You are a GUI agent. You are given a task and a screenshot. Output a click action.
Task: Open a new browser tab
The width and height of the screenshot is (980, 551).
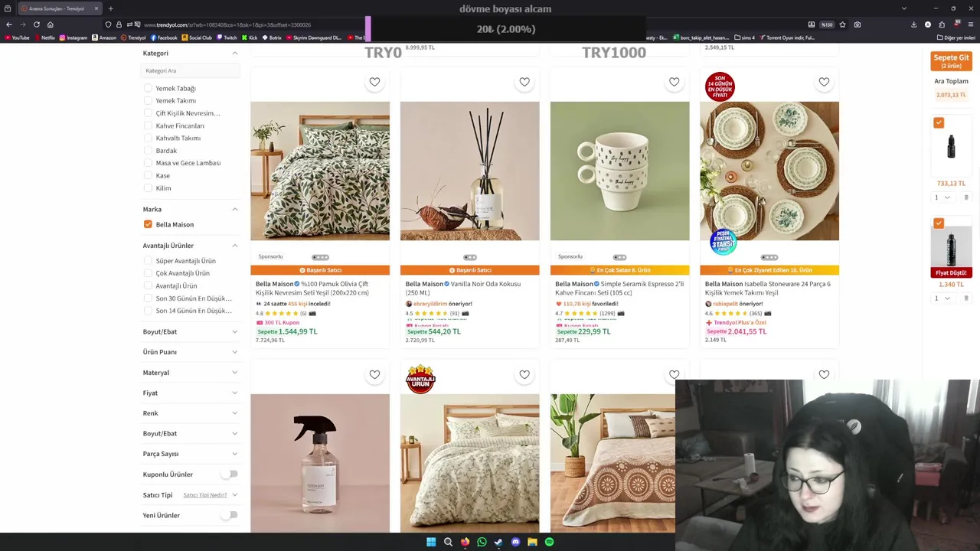(x=110, y=8)
